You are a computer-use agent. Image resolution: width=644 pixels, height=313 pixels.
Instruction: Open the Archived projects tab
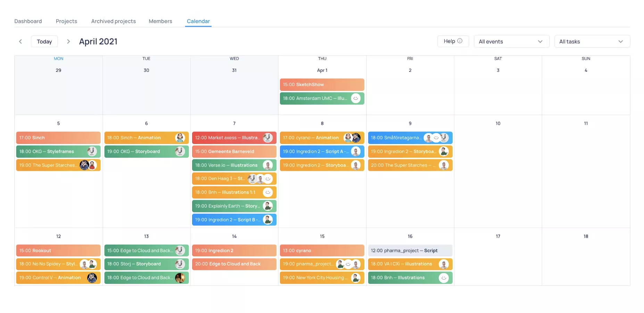(x=113, y=21)
